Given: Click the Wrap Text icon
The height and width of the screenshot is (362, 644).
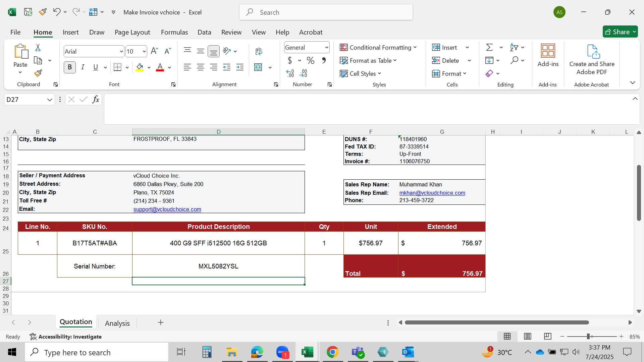Looking at the screenshot, I should 259,51.
